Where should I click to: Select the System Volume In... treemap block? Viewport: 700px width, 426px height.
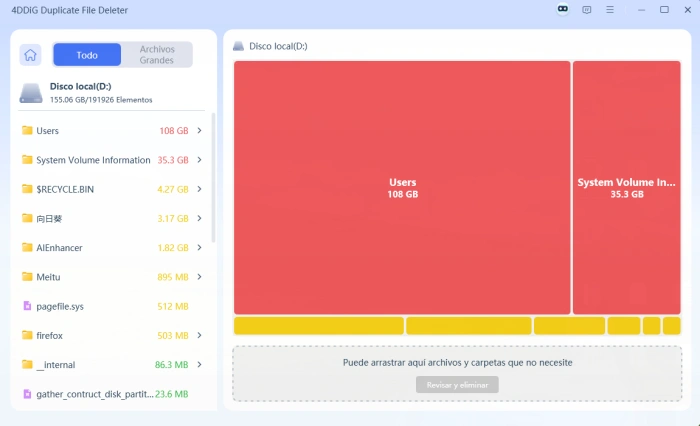[x=627, y=188]
